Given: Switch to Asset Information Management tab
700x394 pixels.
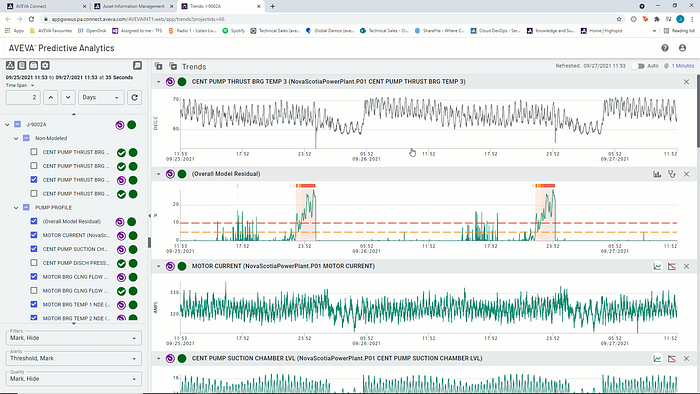Looking at the screenshot, I should click(x=133, y=6).
